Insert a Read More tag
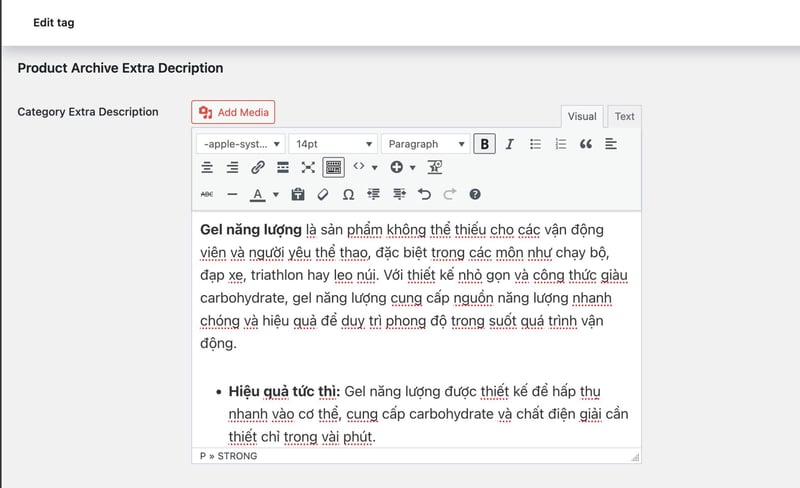This screenshot has height=488, width=800. pos(283,167)
